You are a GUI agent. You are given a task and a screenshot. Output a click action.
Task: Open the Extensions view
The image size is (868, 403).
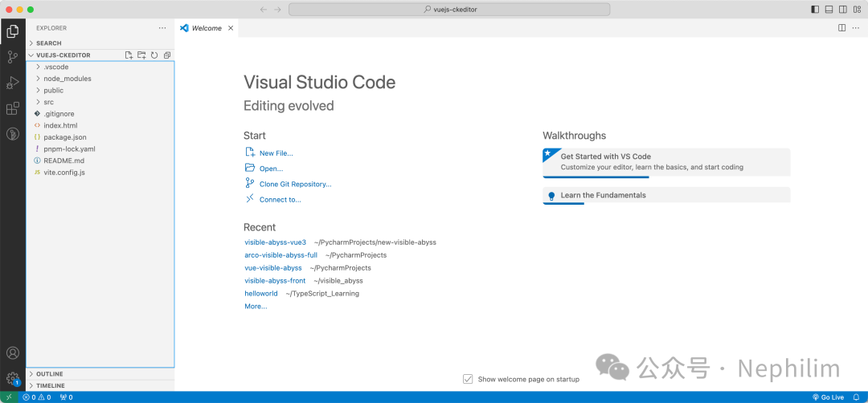[x=13, y=108]
